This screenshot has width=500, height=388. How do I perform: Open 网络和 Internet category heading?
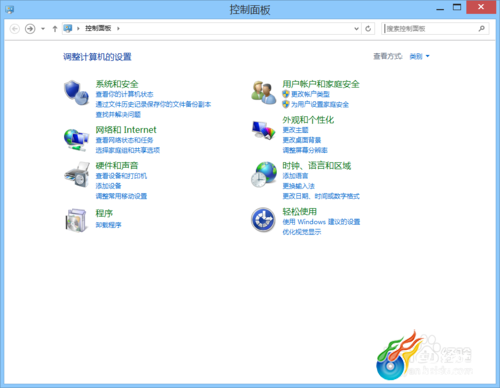coord(126,130)
